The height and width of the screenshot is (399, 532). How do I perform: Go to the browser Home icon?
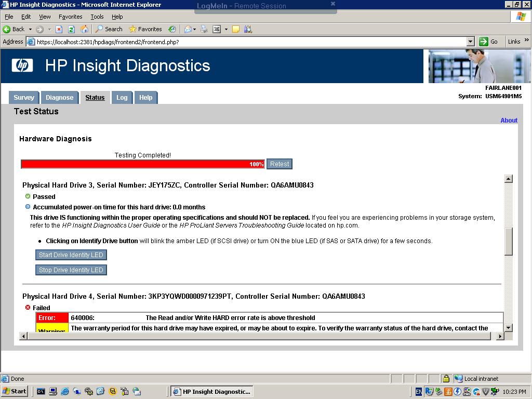tap(84, 29)
